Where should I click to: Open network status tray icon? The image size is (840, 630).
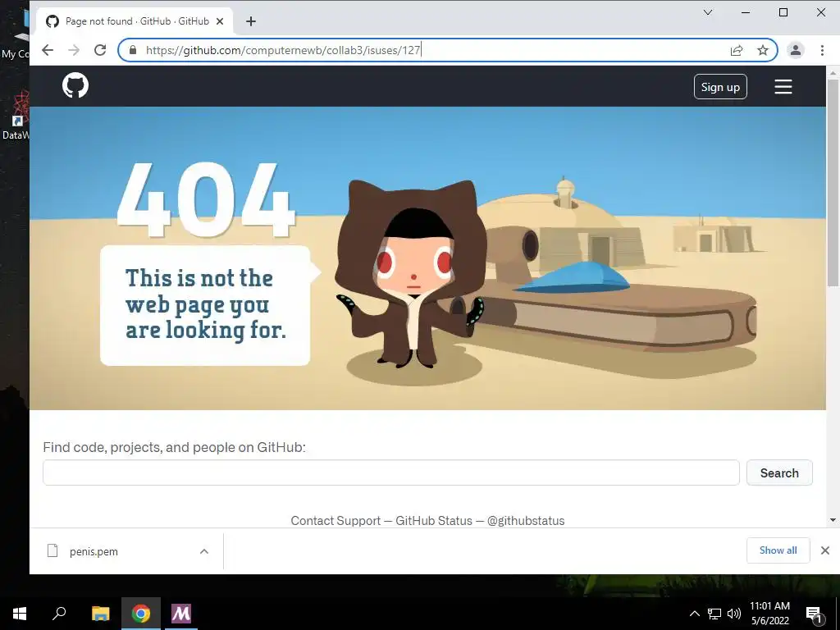coord(714,614)
